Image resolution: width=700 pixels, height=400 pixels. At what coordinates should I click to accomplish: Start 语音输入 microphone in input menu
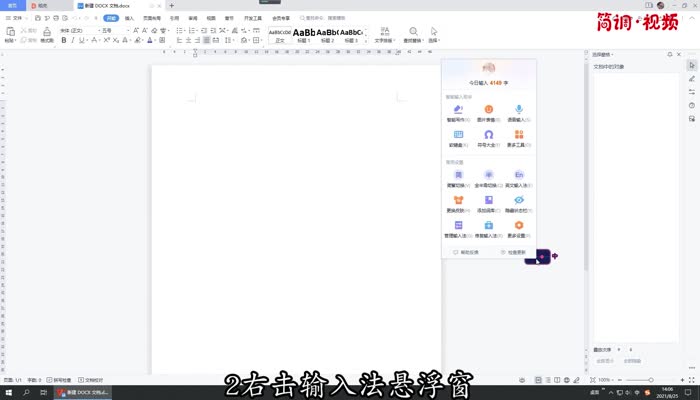[x=519, y=113]
